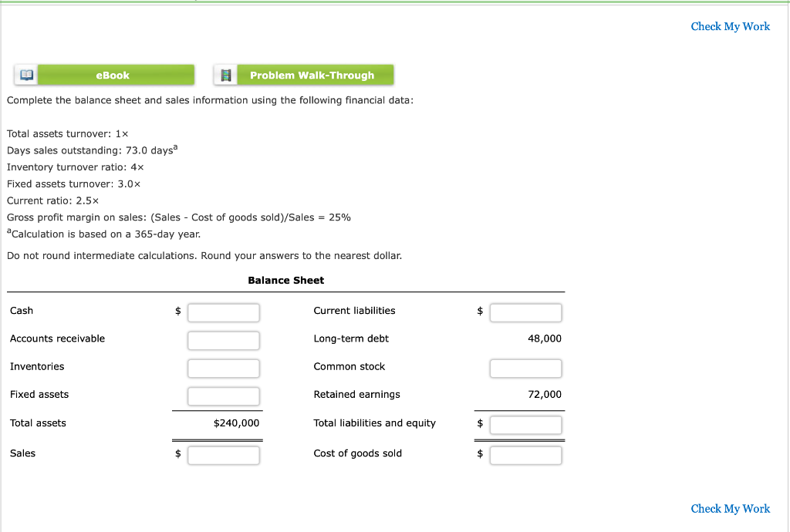Click the Total assets $240,000 value
Image resolution: width=790 pixels, height=532 pixels.
238,423
